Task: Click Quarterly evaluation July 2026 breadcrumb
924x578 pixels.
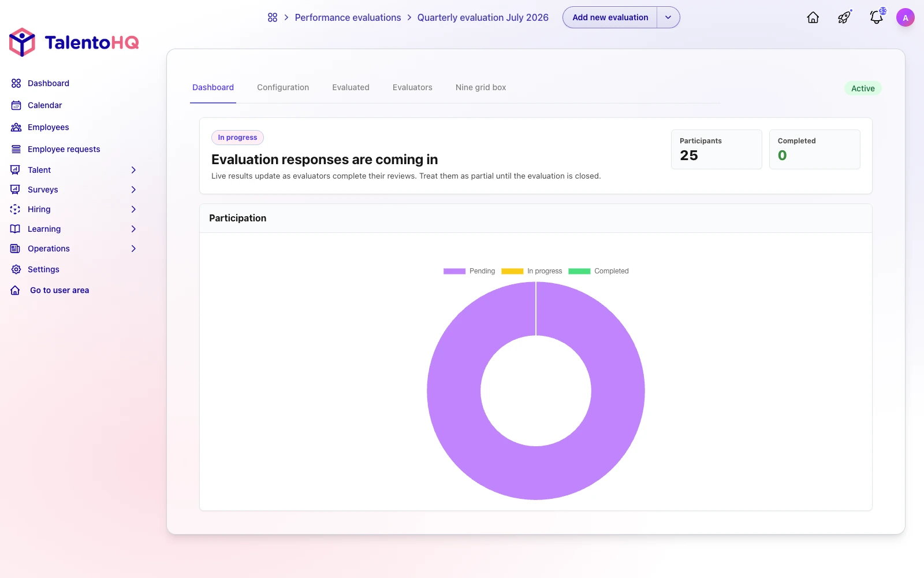Action: [483, 17]
